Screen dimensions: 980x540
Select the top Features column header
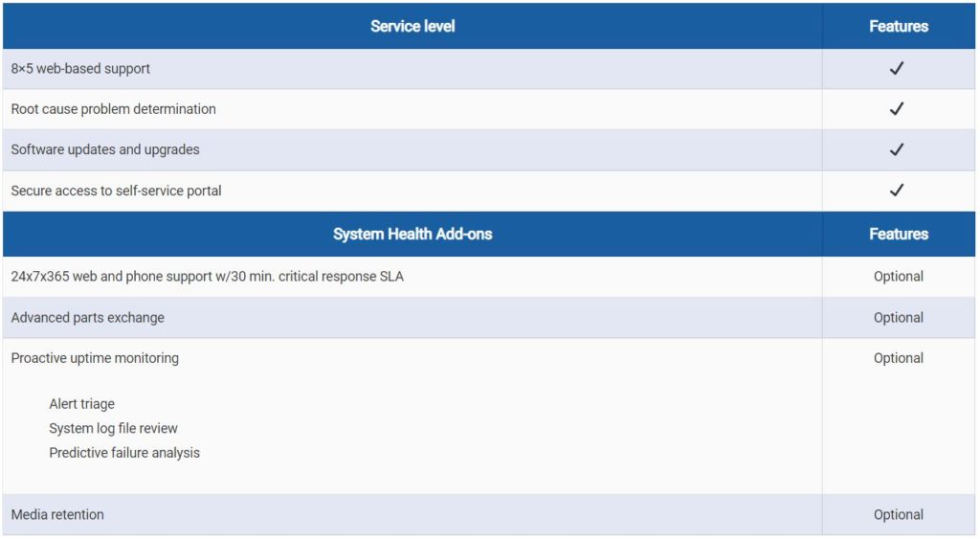point(899,26)
